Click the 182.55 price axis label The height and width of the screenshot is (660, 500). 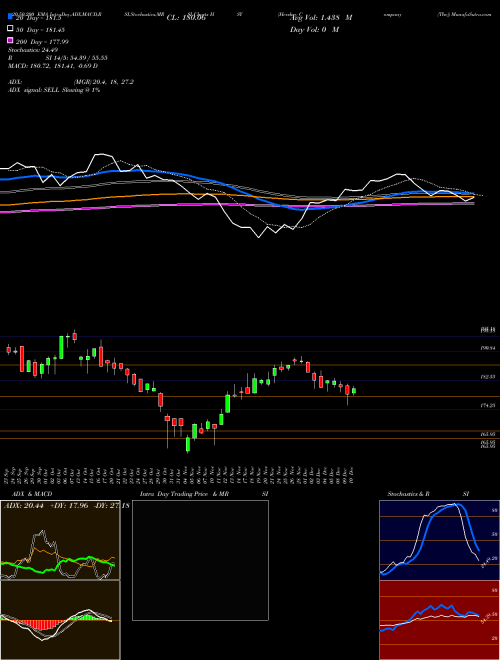tap(488, 377)
